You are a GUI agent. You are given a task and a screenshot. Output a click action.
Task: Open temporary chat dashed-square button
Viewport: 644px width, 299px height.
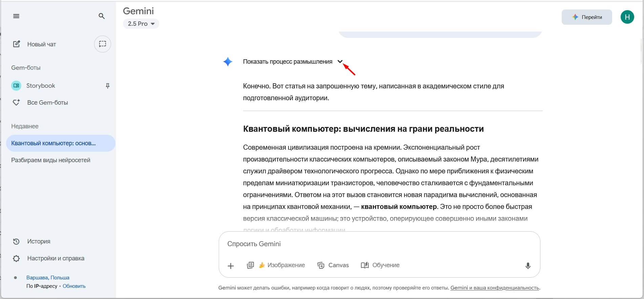point(103,44)
